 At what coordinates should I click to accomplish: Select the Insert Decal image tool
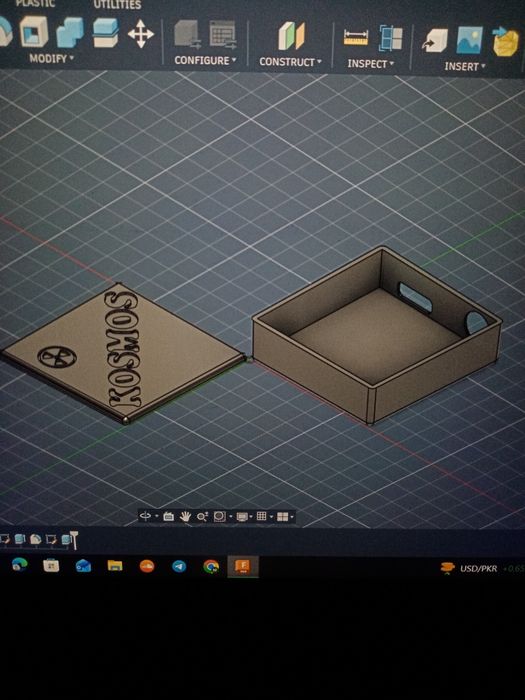pos(470,40)
